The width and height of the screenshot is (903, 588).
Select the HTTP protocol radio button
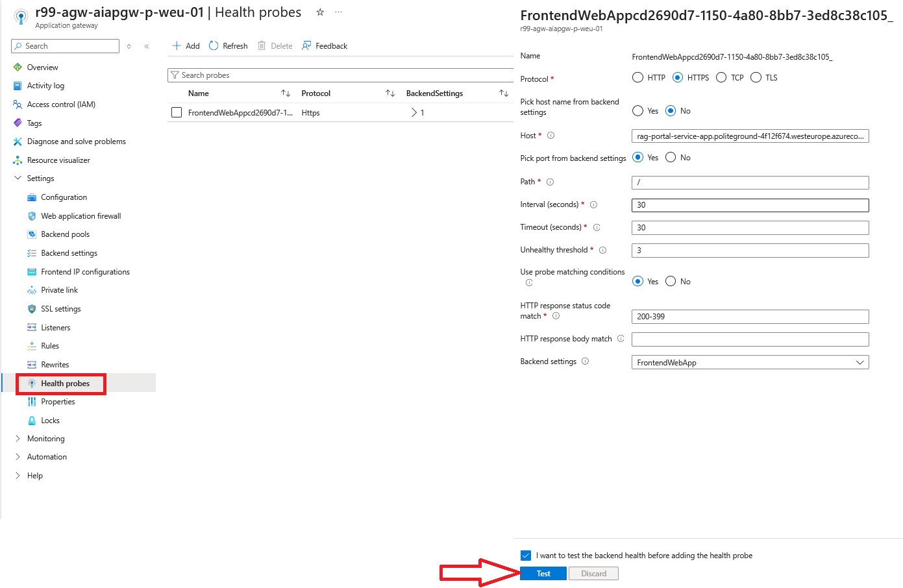[x=637, y=78]
